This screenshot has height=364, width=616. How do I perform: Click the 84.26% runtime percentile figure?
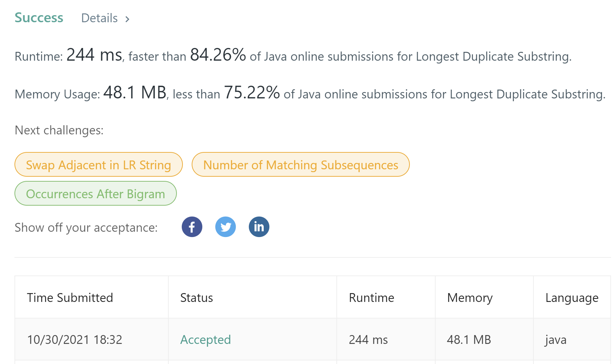[x=218, y=55]
